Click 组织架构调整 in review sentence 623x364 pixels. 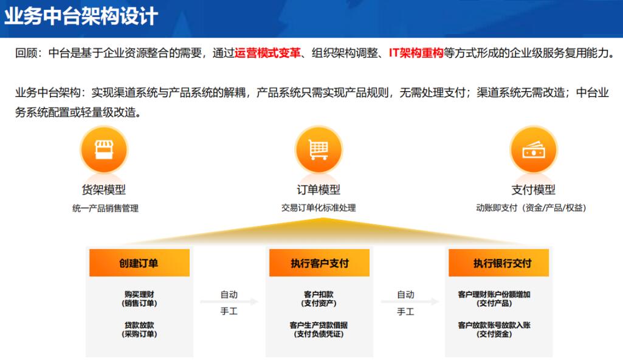[345, 53]
